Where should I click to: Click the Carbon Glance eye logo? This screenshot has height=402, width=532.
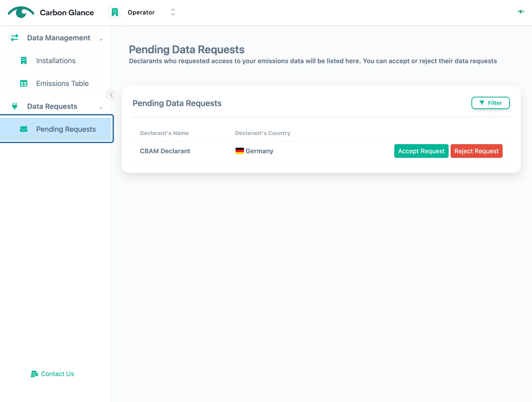[x=21, y=12]
